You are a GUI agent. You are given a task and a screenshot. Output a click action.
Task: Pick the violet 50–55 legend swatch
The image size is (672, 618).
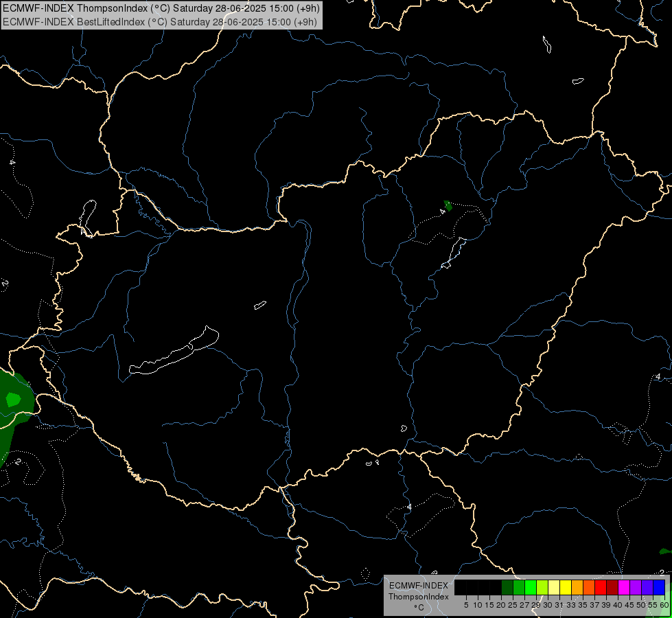point(647,588)
